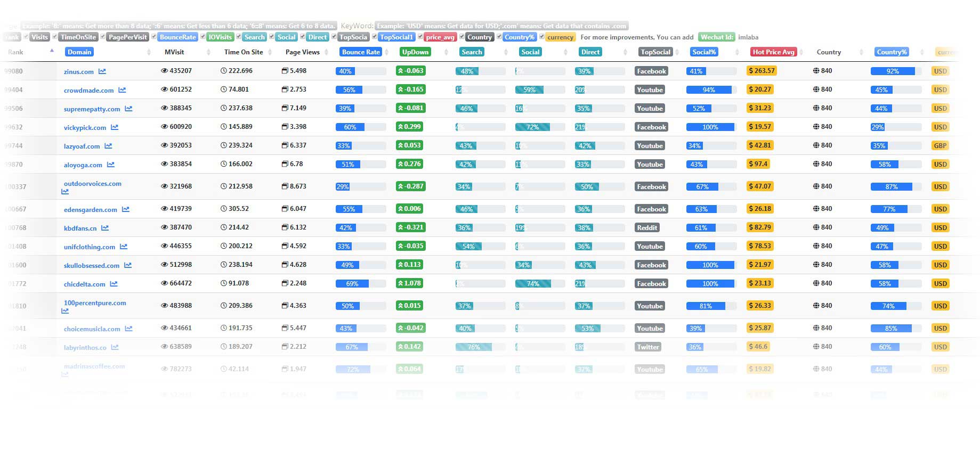Disable the price_avg column checkbox
The height and width of the screenshot is (466, 980).
pyautogui.click(x=420, y=37)
